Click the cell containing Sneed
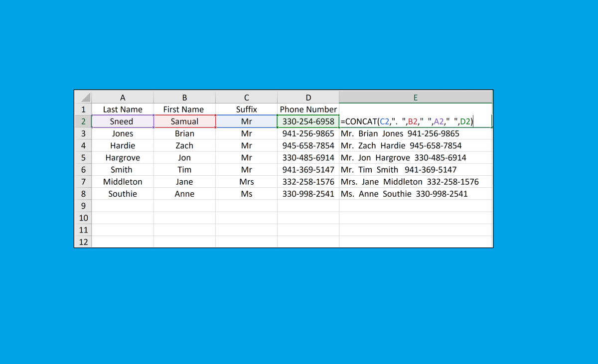Screen dimensions: 598x364 pos(123,121)
